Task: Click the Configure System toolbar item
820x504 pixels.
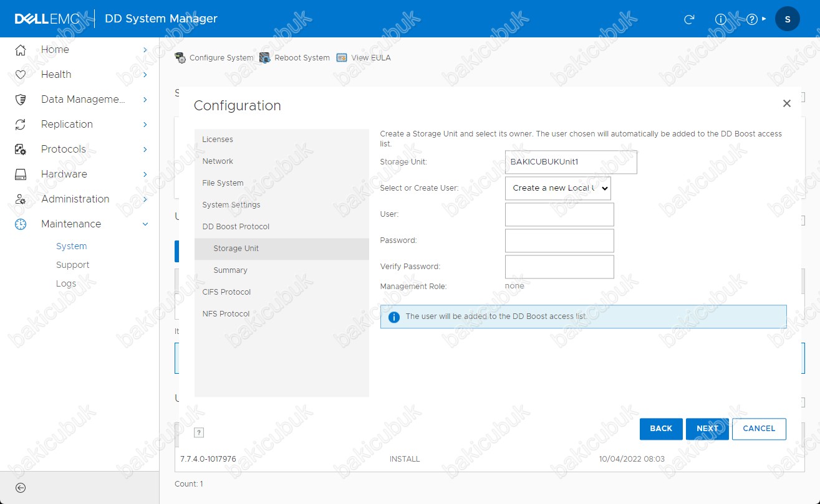Action: 214,58
